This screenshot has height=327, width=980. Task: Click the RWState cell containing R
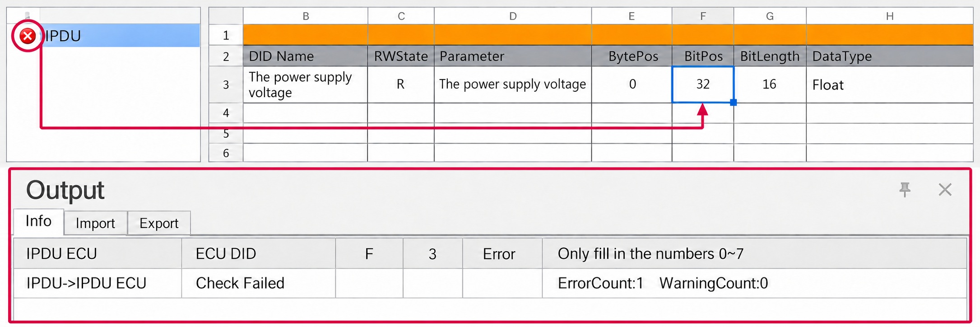click(401, 84)
